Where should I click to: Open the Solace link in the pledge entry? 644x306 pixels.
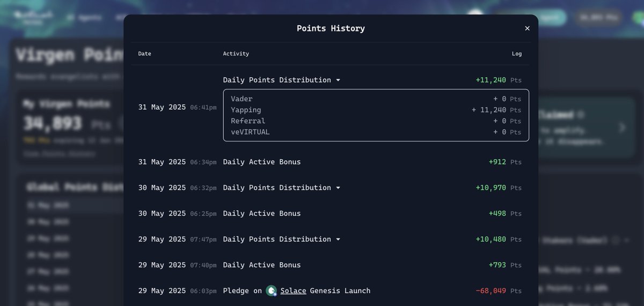[293, 290]
